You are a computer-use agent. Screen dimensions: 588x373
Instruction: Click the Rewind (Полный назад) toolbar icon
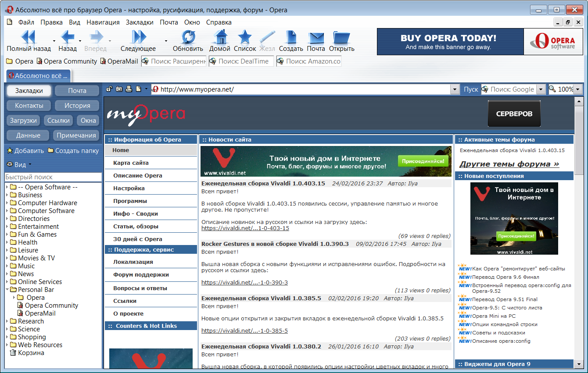tap(28, 37)
